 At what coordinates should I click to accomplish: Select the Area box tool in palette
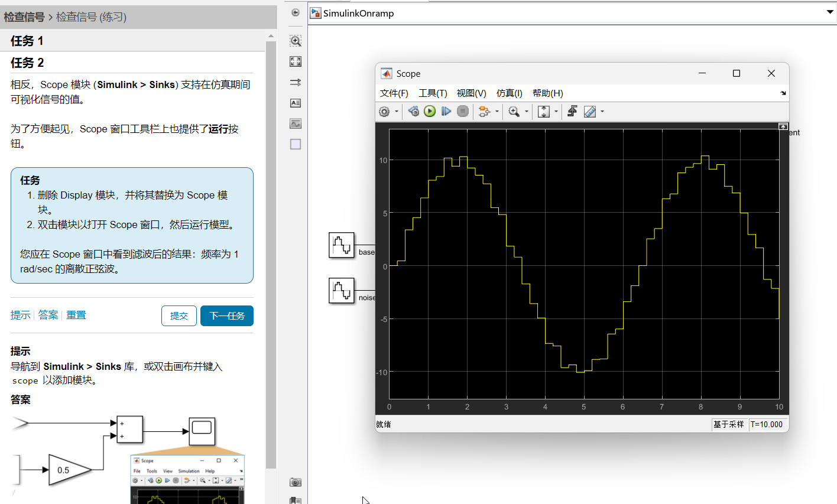(x=296, y=144)
